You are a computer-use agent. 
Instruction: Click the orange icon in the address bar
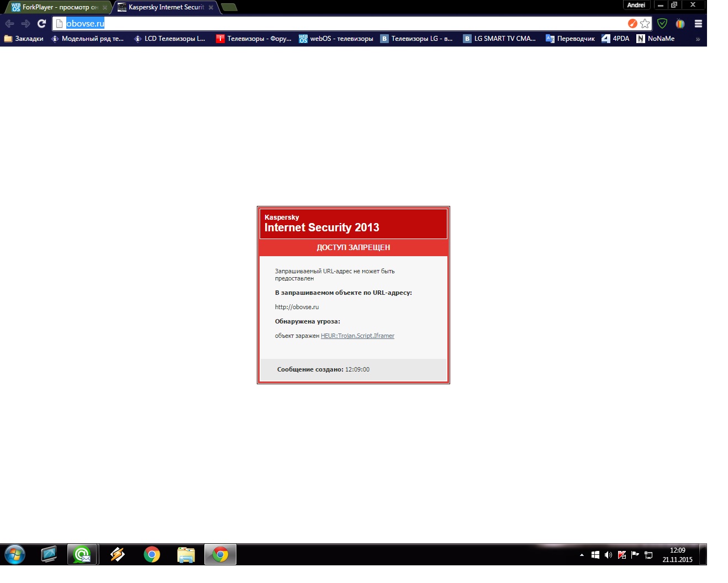(632, 23)
